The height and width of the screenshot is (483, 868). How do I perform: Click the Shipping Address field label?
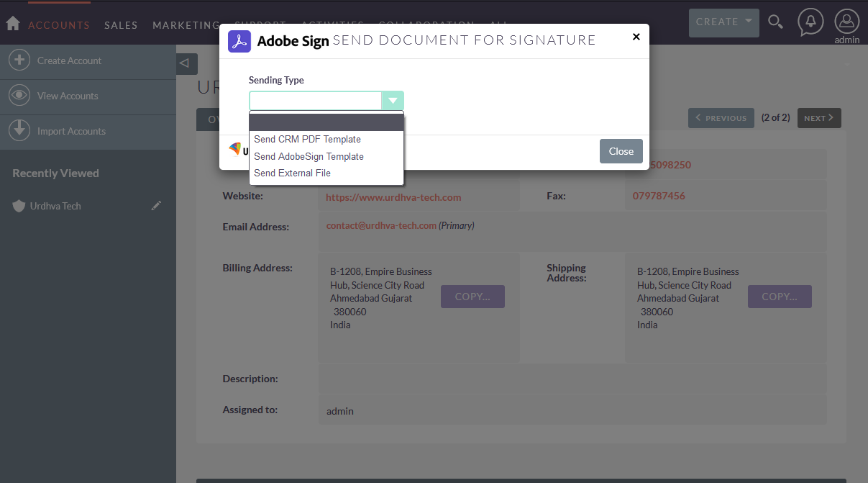pos(567,273)
